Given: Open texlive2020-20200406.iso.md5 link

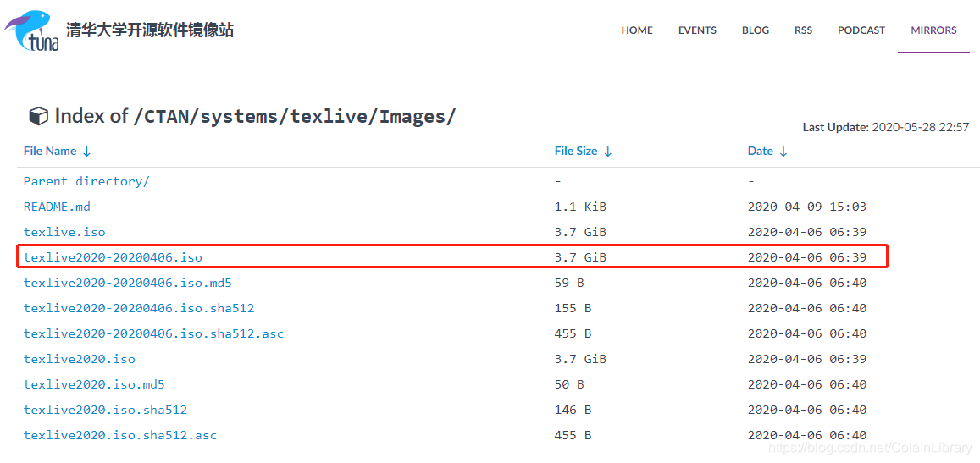Looking at the screenshot, I should pos(128,283).
